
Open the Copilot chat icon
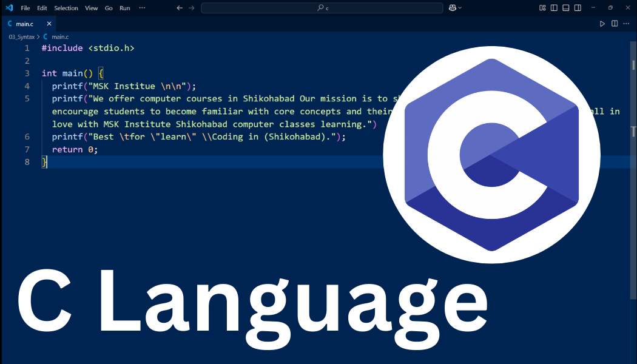452,8
